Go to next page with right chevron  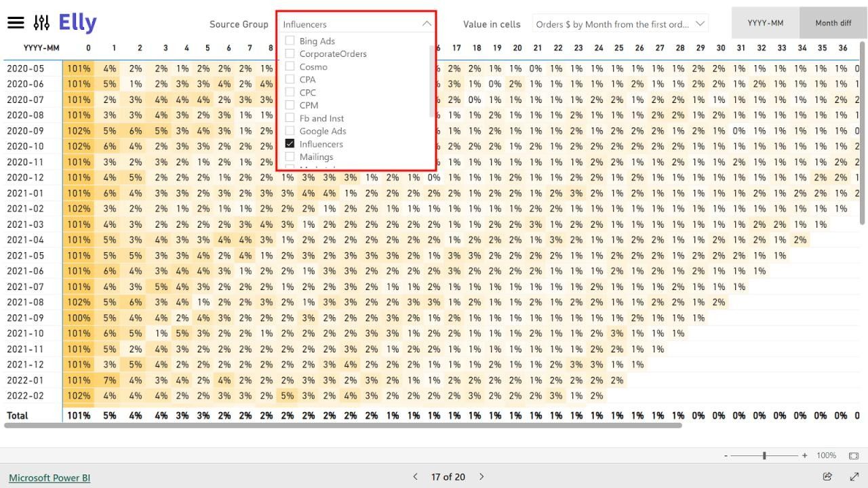(x=481, y=476)
